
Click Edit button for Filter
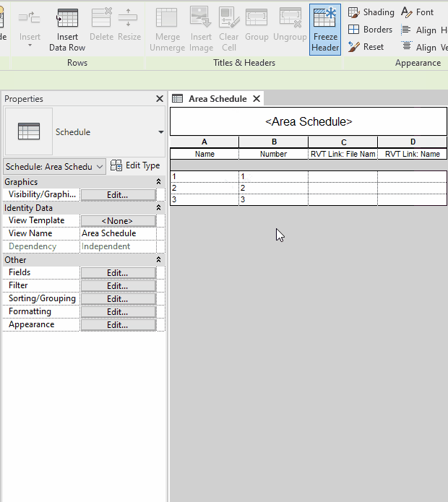[x=119, y=285]
